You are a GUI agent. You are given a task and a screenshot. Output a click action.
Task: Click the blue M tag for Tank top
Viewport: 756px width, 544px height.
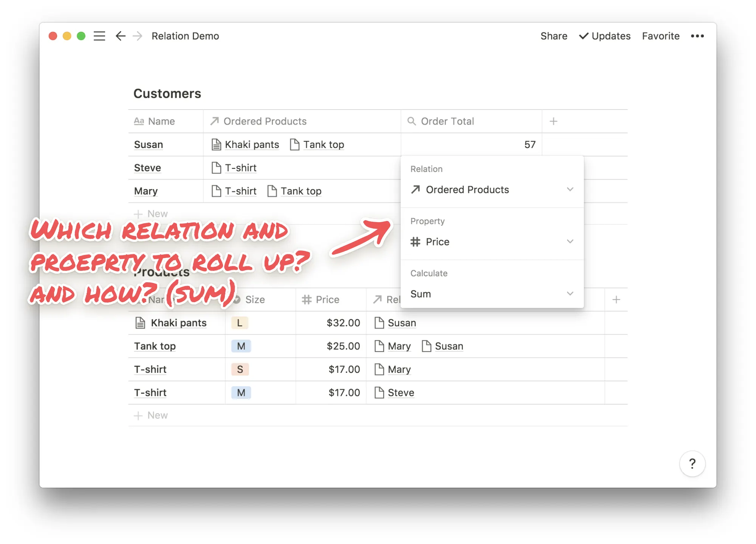(x=241, y=346)
